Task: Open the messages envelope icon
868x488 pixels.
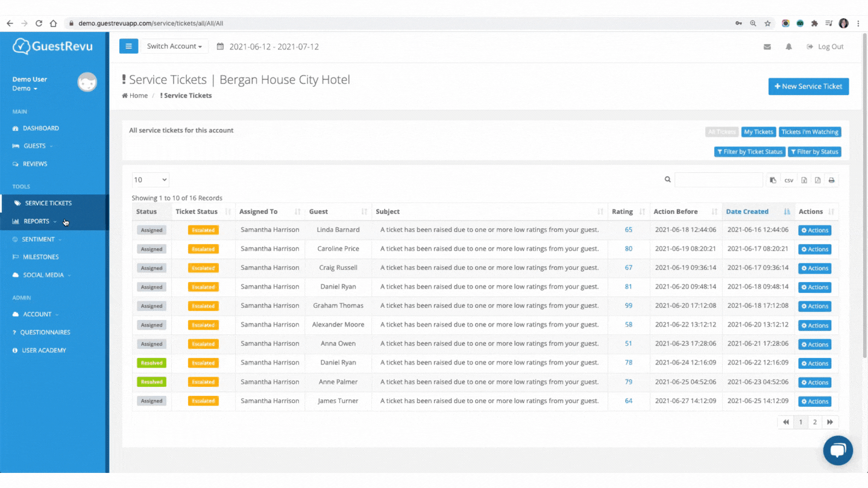Action: pyautogui.click(x=767, y=47)
